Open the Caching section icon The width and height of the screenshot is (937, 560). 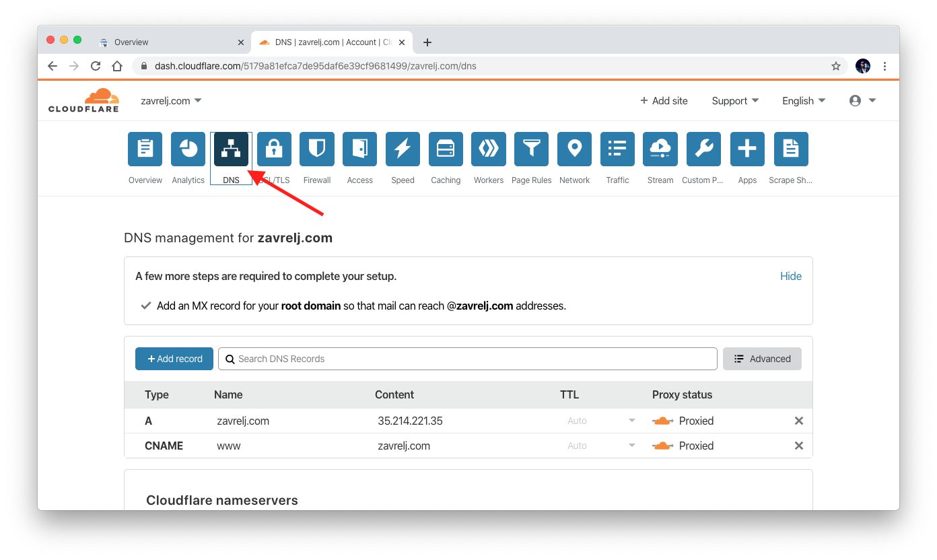click(x=446, y=149)
